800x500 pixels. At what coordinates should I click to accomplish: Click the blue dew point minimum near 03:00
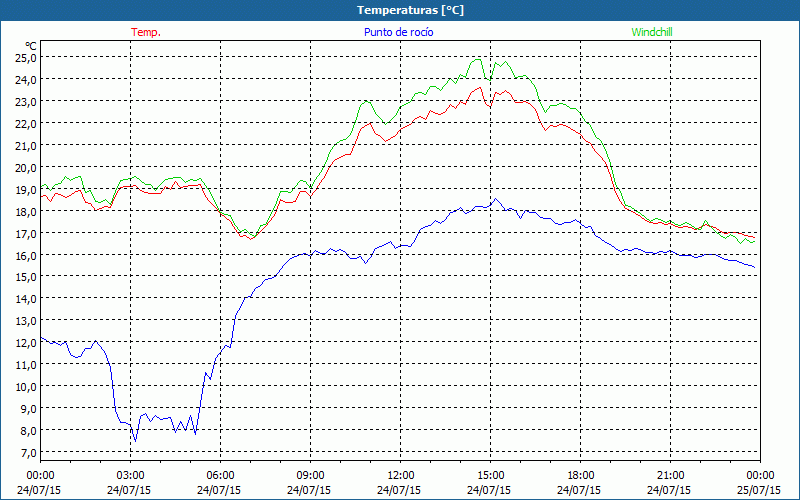point(135,440)
